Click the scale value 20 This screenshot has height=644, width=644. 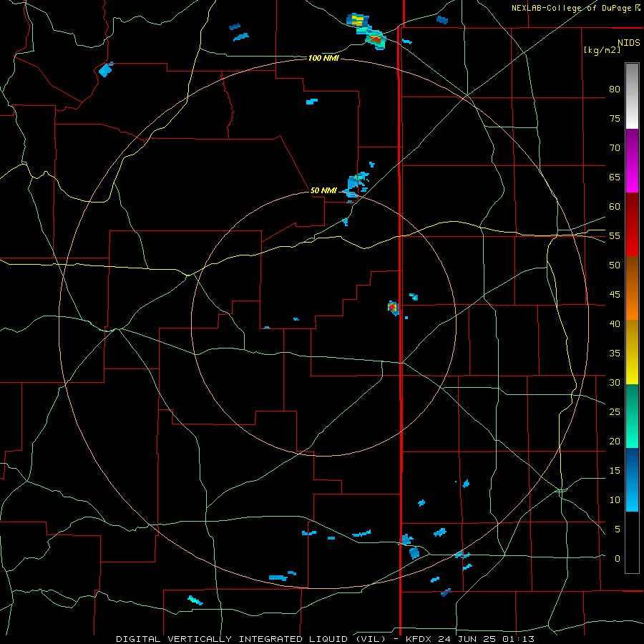tap(615, 441)
